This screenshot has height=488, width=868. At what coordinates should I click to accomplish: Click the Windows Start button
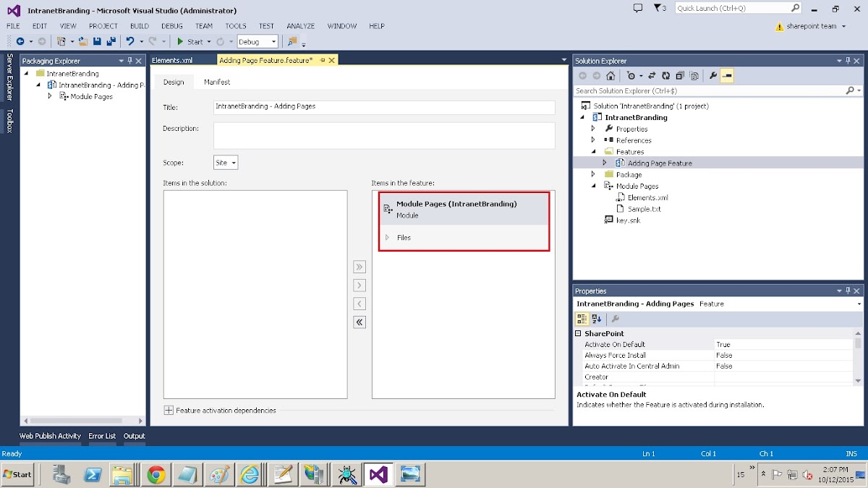click(x=17, y=474)
